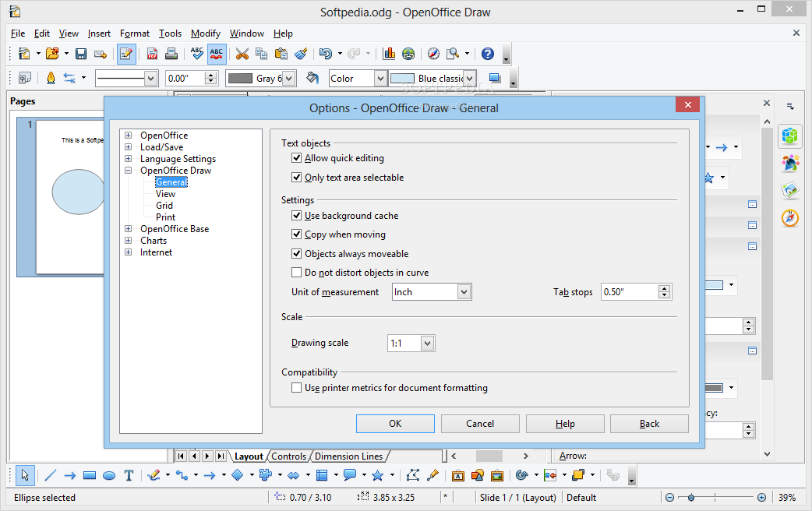Image resolution: width=812 pixels, height=511 pixels.
Task: Uncheck Allow quick editing
Action: click(x=297, y=158)
